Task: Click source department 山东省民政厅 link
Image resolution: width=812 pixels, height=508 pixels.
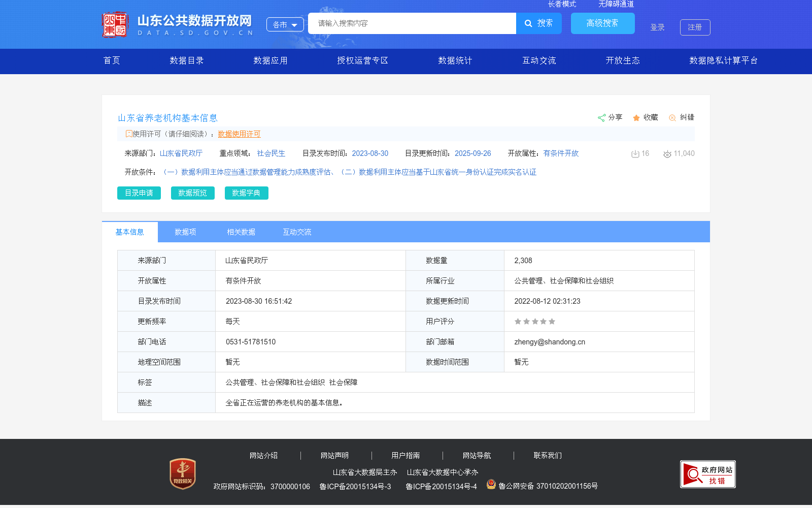Action: coord(181,153)
